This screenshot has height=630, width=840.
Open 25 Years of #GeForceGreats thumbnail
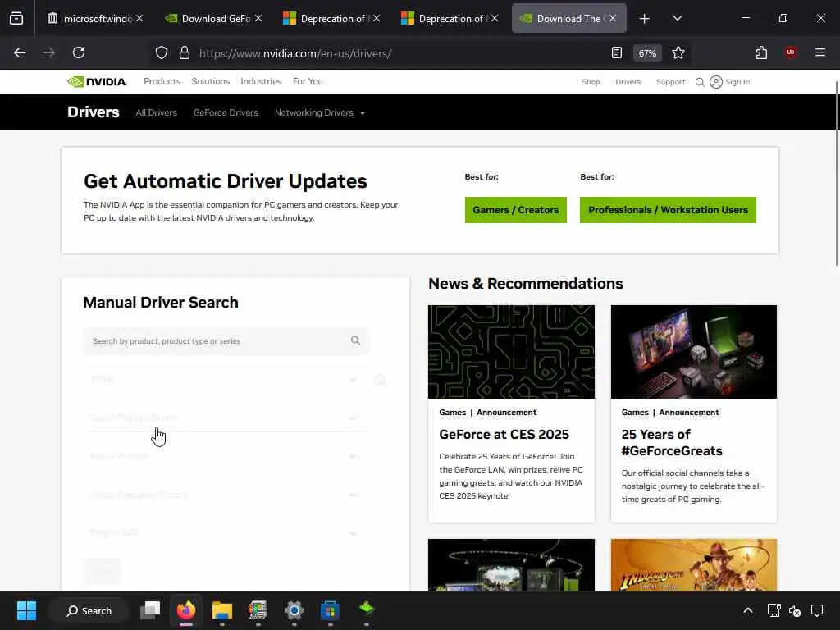(x=694, y=351)
